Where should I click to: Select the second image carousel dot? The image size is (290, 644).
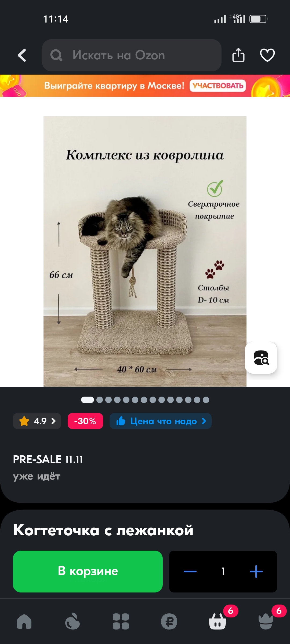coord(100,400)
